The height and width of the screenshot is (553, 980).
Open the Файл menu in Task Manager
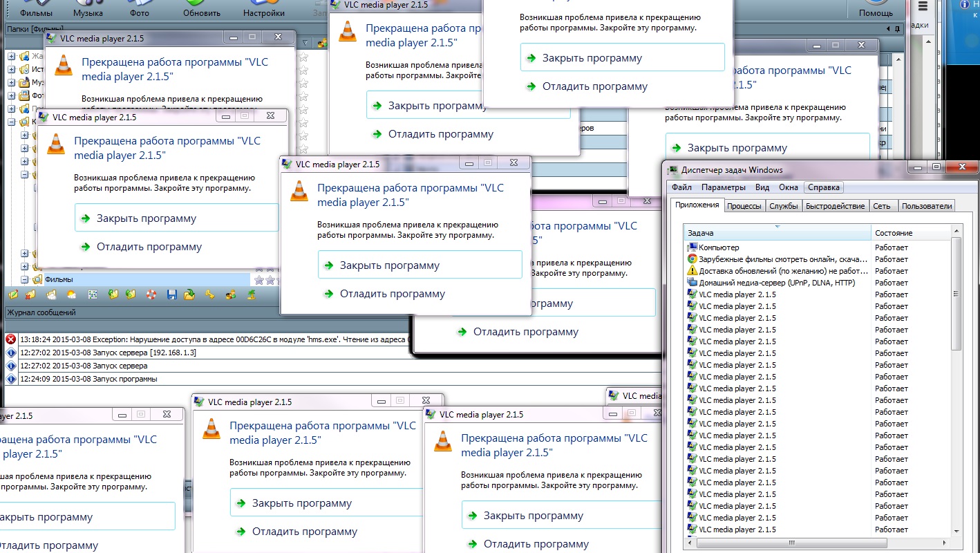pyautogui.click(x=681, y=187)
